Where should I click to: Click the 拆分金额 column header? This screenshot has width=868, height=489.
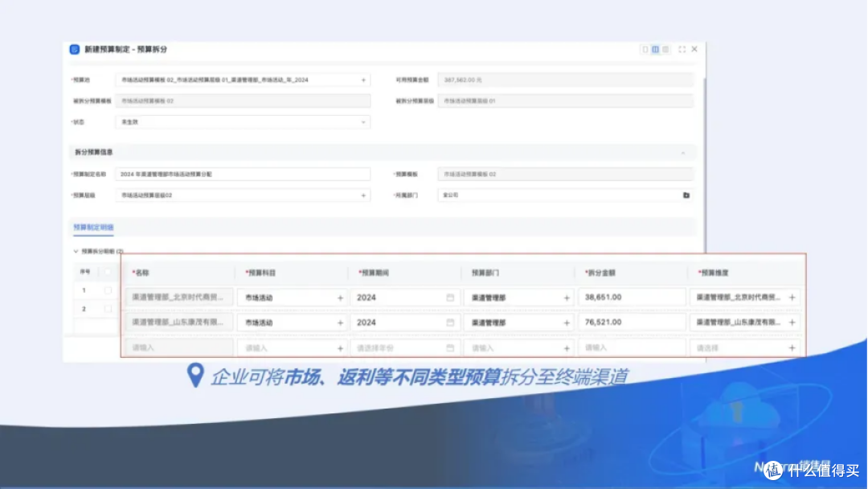point(600,273)
